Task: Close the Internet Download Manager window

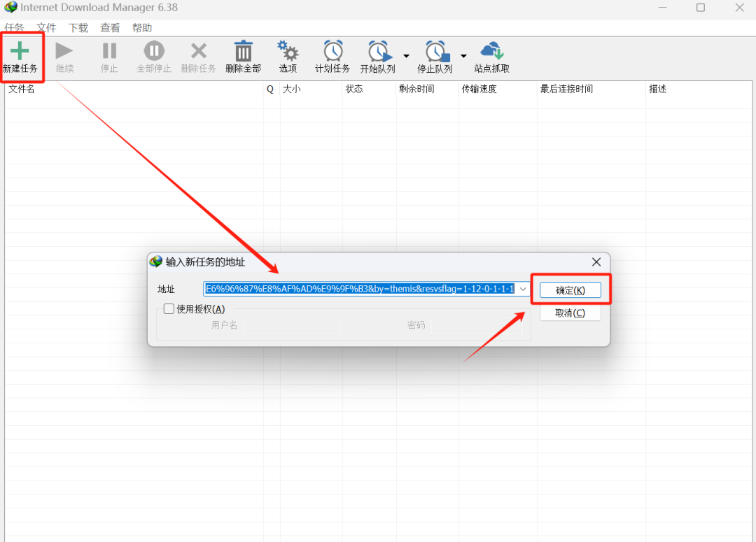Action: pos(740,8)
